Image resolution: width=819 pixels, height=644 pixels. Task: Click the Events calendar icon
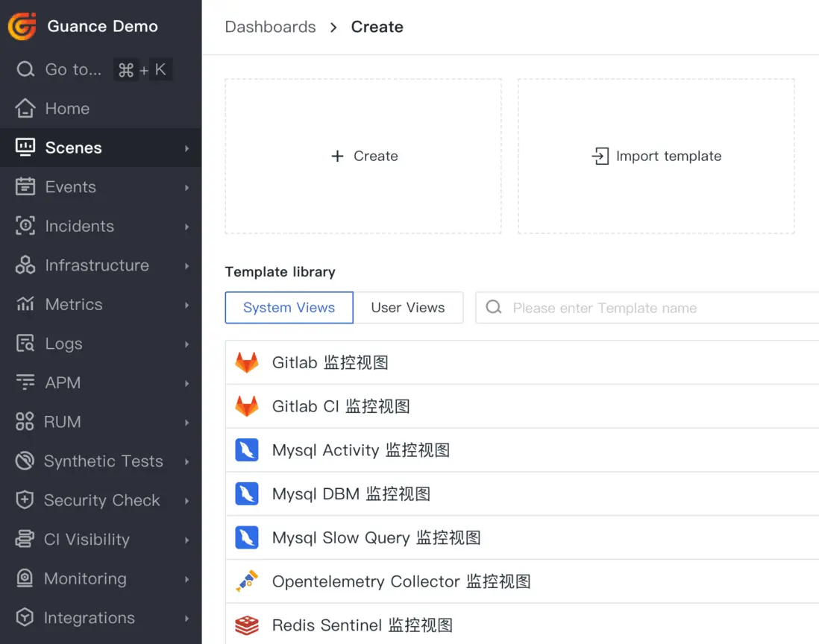coord(25,187)
